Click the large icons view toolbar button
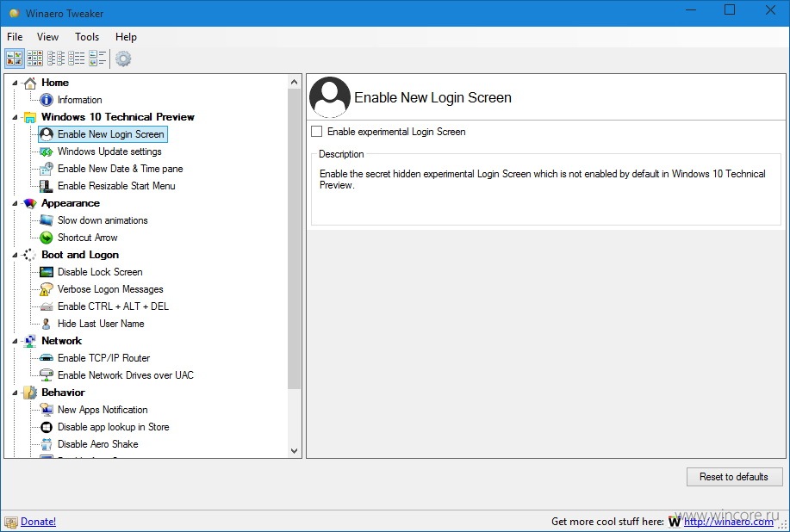This screenshot has height=532, width=790. (14, 59)
